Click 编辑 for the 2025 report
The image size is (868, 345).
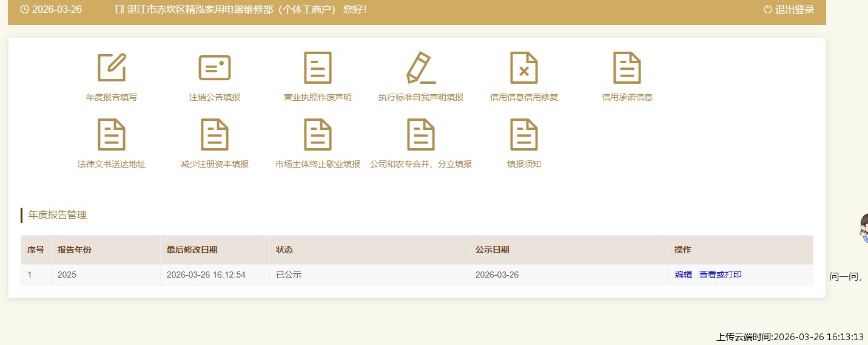pyautogui.click(x=684, y=275)
